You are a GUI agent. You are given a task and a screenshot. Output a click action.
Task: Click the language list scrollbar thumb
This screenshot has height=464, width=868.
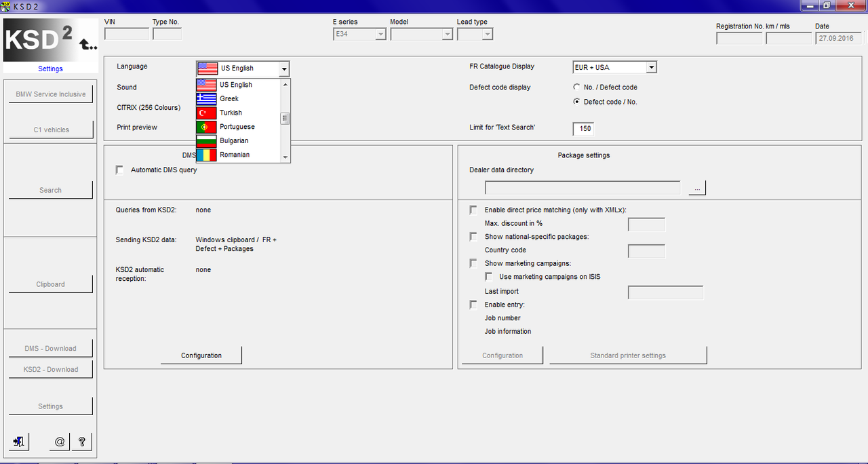285,119
